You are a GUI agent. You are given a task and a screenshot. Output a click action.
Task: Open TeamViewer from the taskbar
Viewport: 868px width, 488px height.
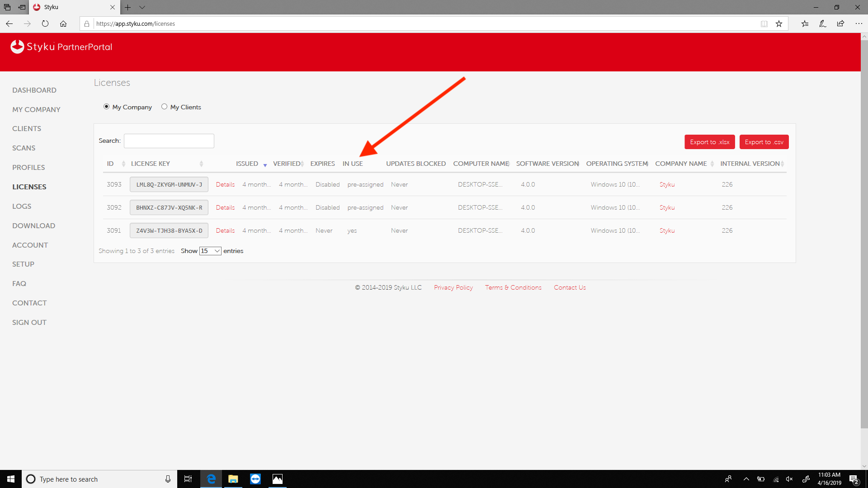pyautogui.click(x=255, y=479)
